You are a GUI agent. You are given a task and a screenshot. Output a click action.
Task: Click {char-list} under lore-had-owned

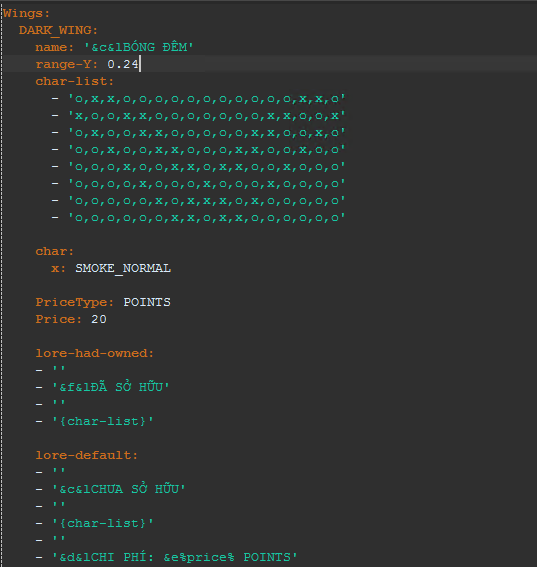click(103, 421)
